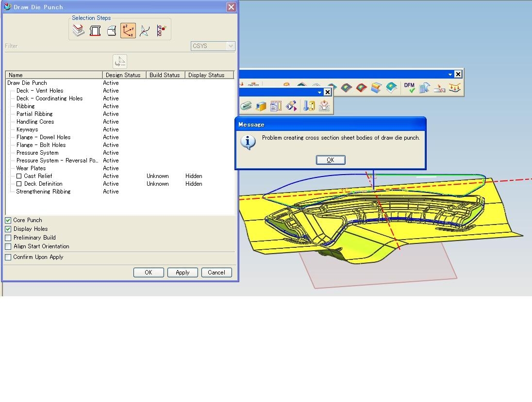Click the gray curled sheet metal icon
The width and height of the screenshot is (532, 402).
246,106
